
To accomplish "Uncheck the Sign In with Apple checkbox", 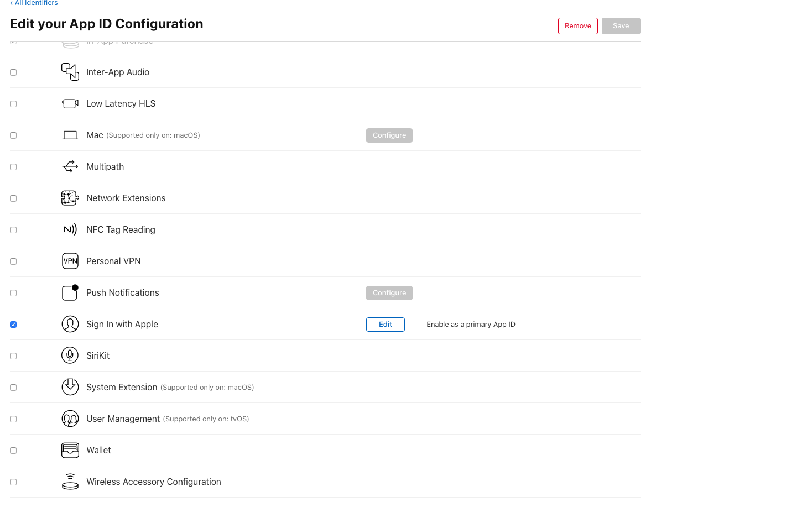I will pyautogui.click(x=13, y=325).
